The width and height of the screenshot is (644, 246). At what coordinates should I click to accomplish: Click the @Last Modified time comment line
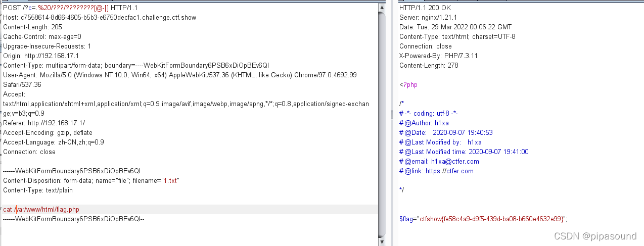(464, 152)
